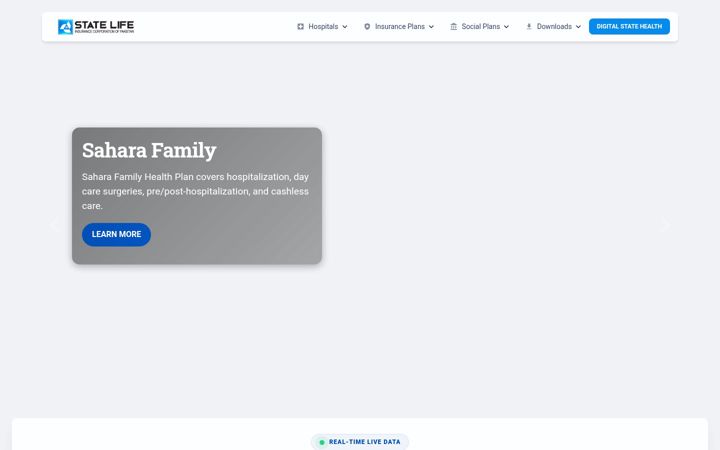720x450 pixels.
Task: Click the Digital State Health button
Action: coord(629,27)
